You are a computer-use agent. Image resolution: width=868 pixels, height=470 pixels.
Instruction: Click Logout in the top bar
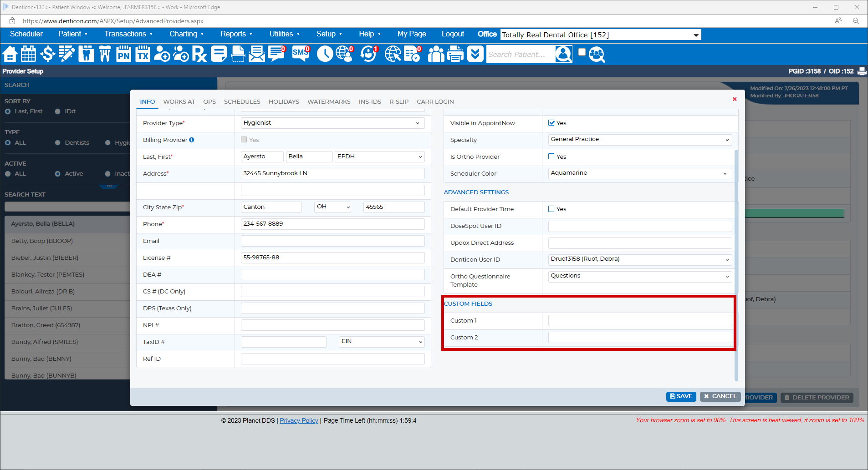click(x=453, y=34)
